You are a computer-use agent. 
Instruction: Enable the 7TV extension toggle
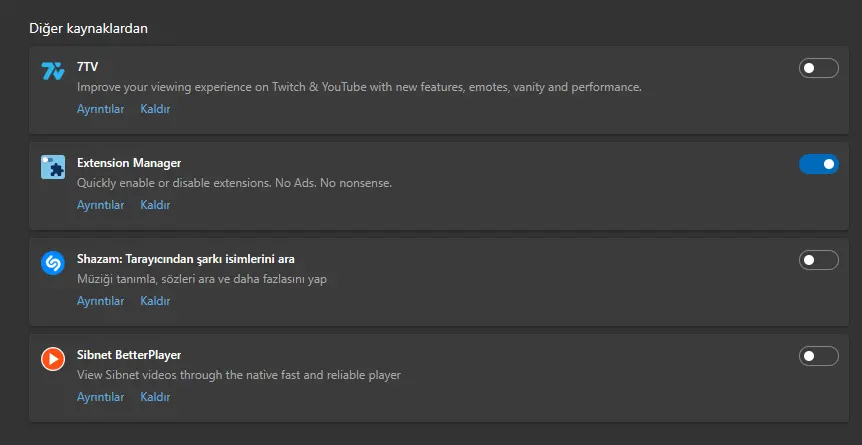[x=819, y=68]
